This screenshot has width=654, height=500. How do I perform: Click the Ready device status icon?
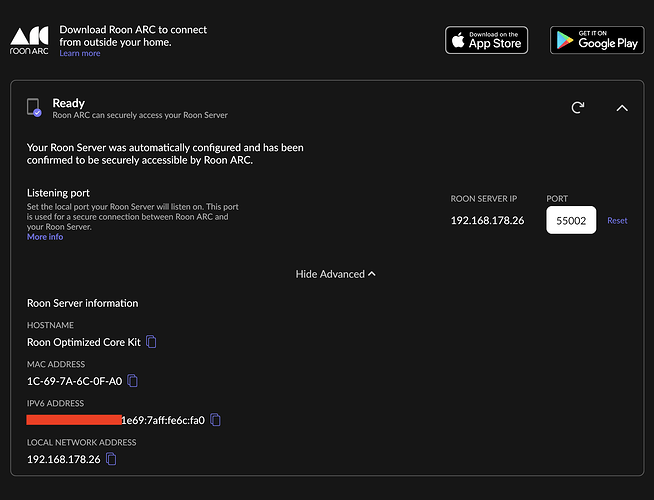pos(35,108)
